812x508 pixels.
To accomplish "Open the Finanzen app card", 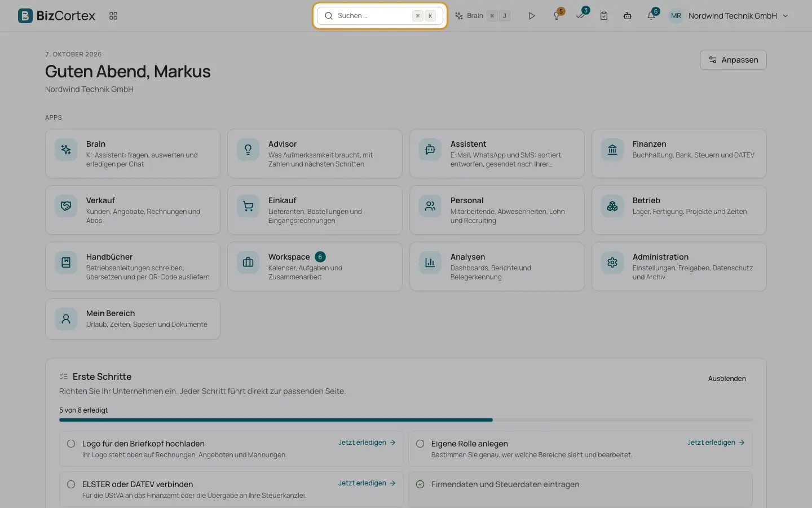I will [679, 154].
